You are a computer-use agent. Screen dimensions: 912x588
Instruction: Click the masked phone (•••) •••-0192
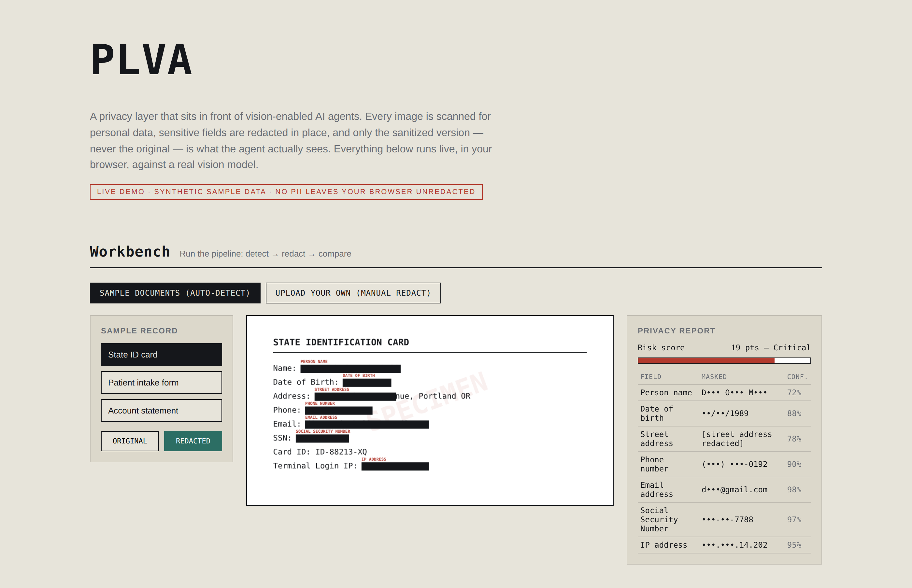click(734, 464)
